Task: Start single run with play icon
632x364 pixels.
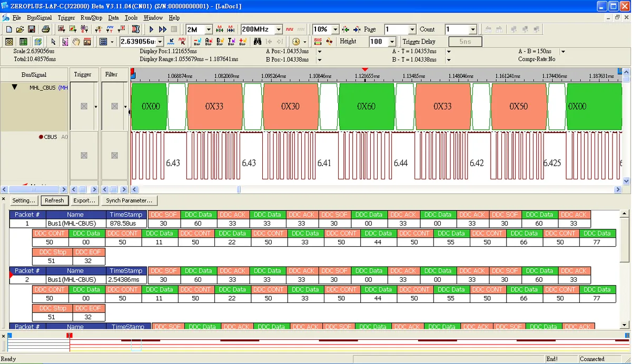Action: 151,29
